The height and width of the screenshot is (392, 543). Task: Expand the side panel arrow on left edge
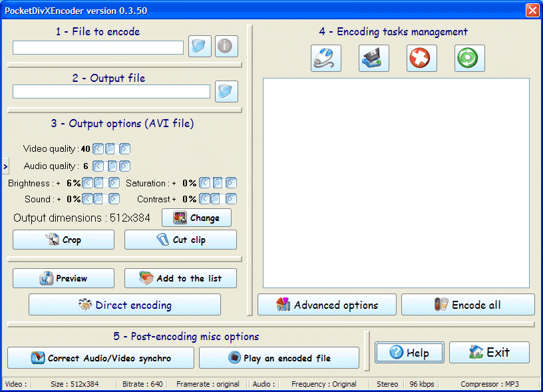click(x=5, y=165)
